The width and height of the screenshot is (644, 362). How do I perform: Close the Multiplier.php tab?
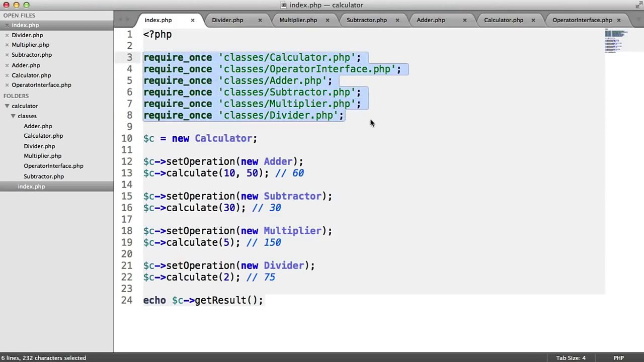point(328,20)
